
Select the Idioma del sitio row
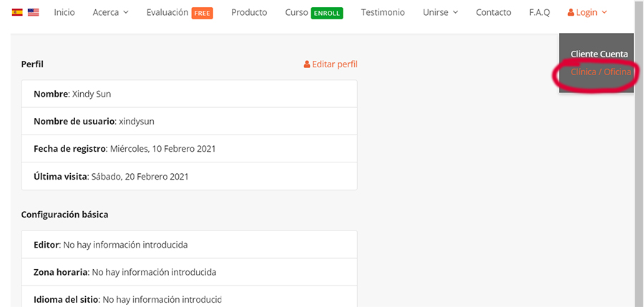190,297
